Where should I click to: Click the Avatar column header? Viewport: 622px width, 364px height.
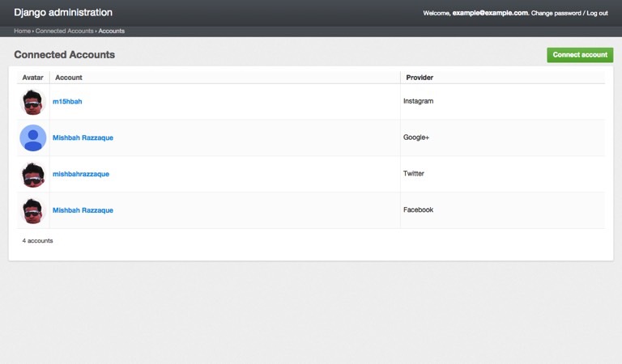[x=32, y=78]
